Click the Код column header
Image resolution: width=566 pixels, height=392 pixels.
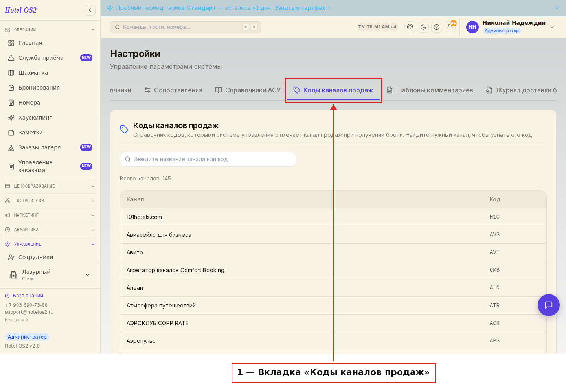pos(495,199)
